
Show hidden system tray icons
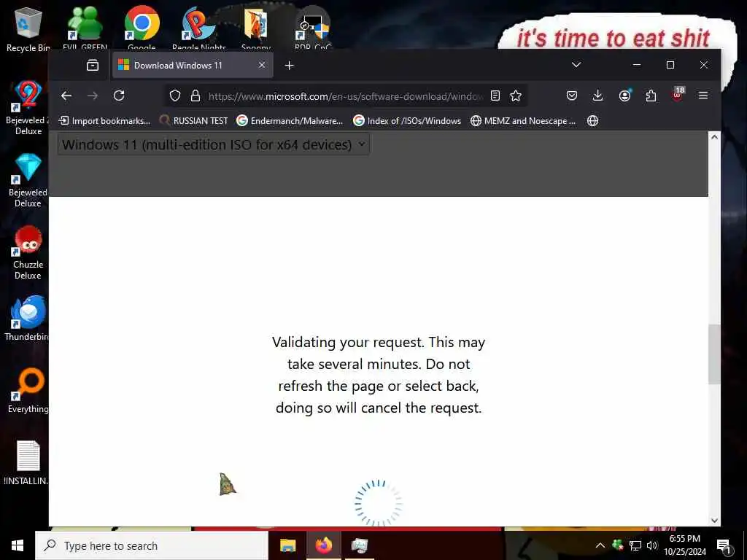coord(600,545)
